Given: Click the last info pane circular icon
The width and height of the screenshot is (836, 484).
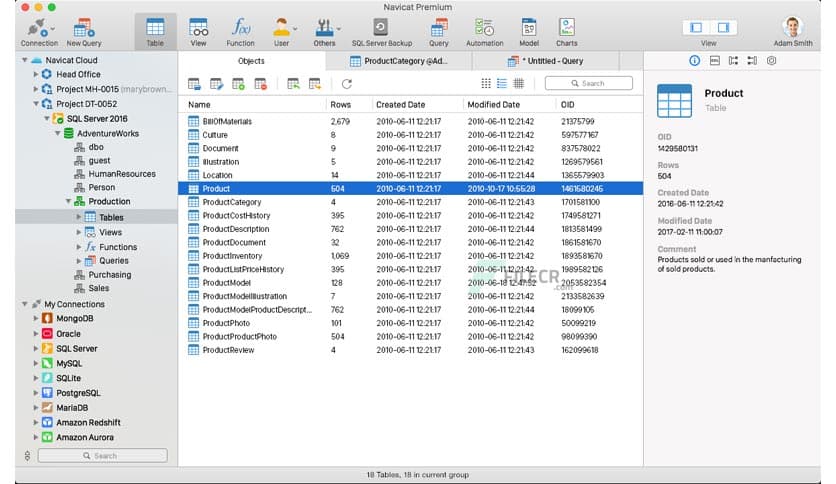Looking at the screenshot, I should click(x=771, y=61).
